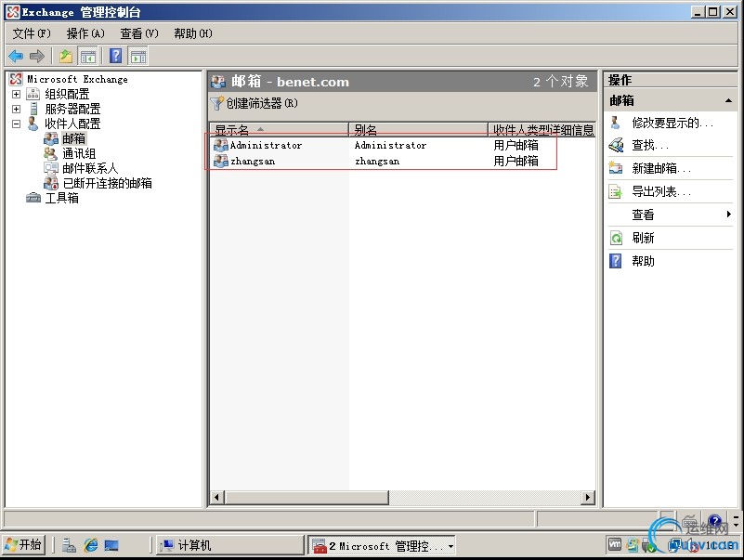Click the 创建筛选器(R) link

point(262,103)
